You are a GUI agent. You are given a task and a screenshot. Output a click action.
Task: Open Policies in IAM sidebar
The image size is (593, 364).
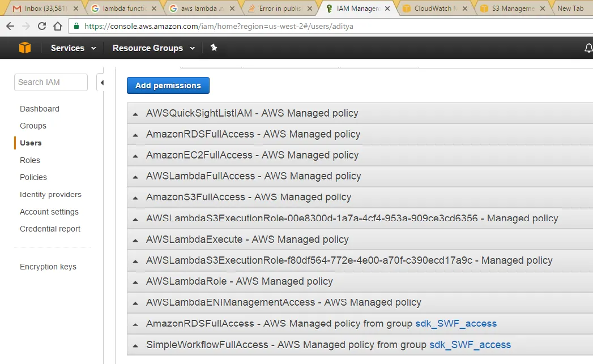tap(33, 177)
